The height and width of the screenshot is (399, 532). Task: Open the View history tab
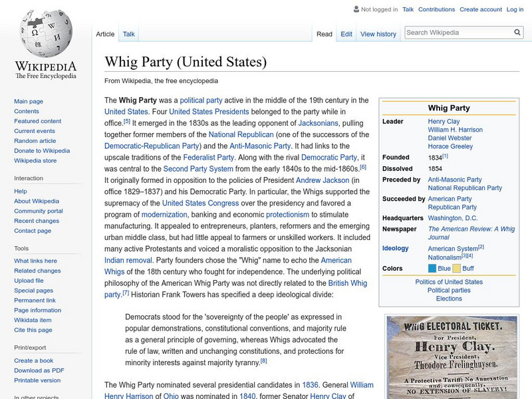[x=378, y=34]
